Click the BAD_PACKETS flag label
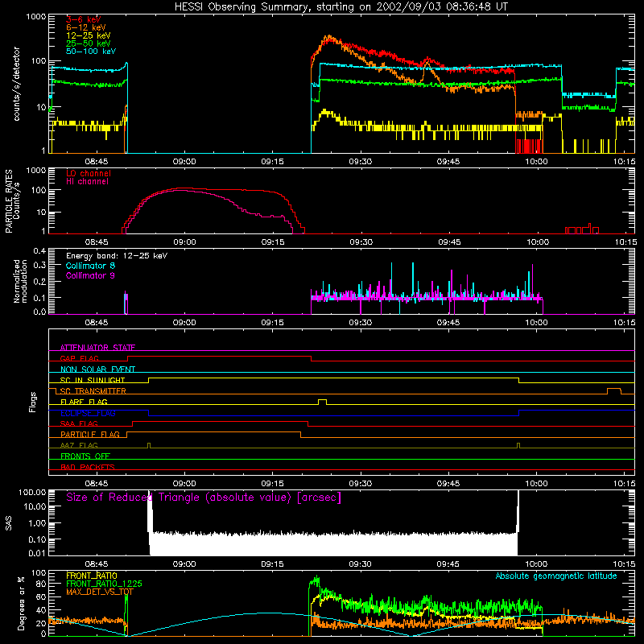644x644 pixels. pos(88,468)
